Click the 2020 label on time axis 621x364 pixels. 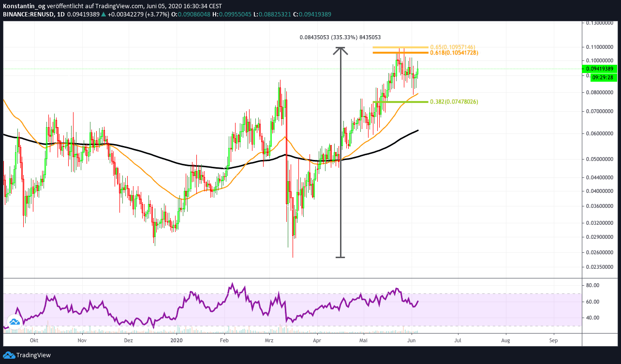click(x=177, y=340)
